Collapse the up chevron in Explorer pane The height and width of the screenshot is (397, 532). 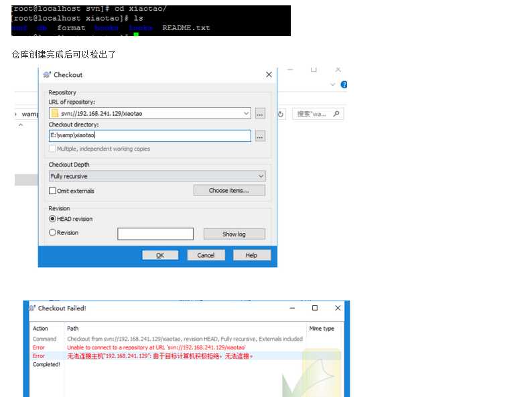coord(21,125)
